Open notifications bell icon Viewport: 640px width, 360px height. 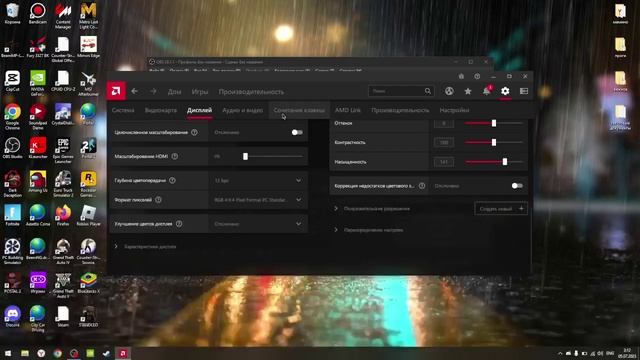487,91
